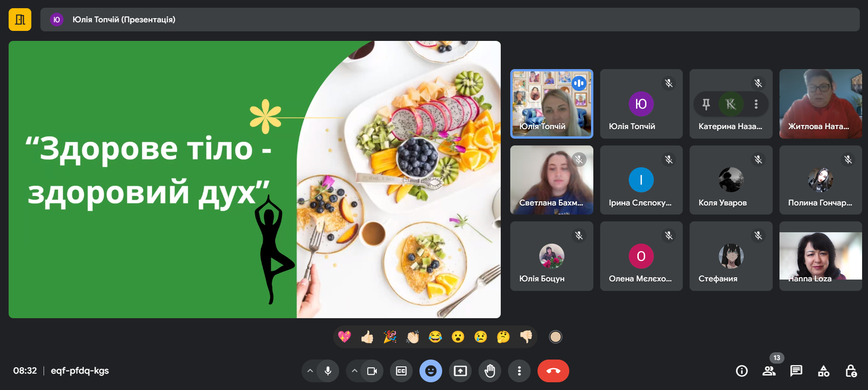Click the present screen icon
This screenshot has height=390, width=868.
[460, 371]
